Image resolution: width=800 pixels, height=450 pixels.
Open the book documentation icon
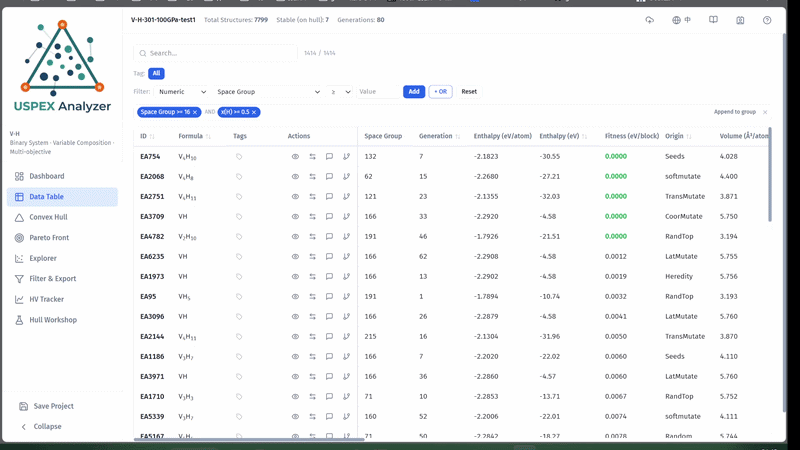(713, 20)
